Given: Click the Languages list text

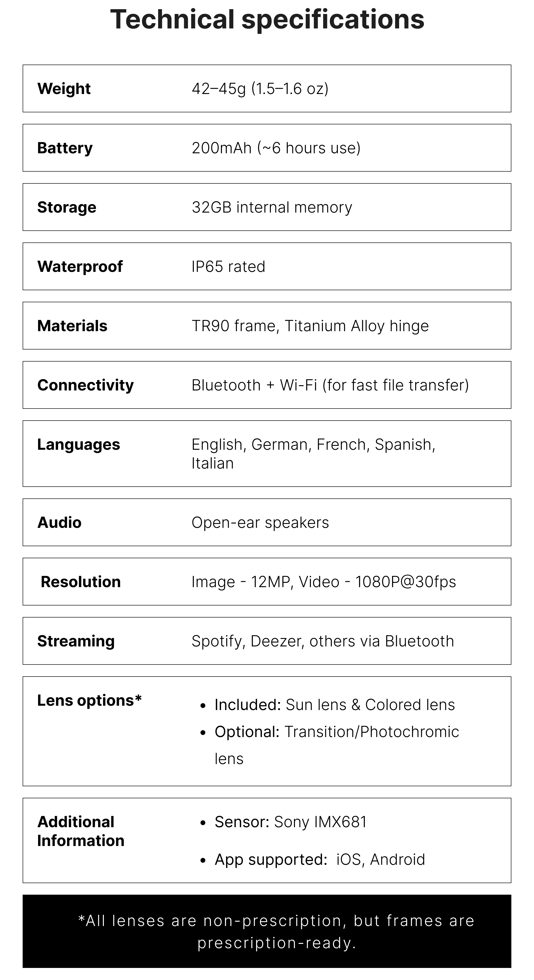Looking at the screenshot, I should (314, 454).
